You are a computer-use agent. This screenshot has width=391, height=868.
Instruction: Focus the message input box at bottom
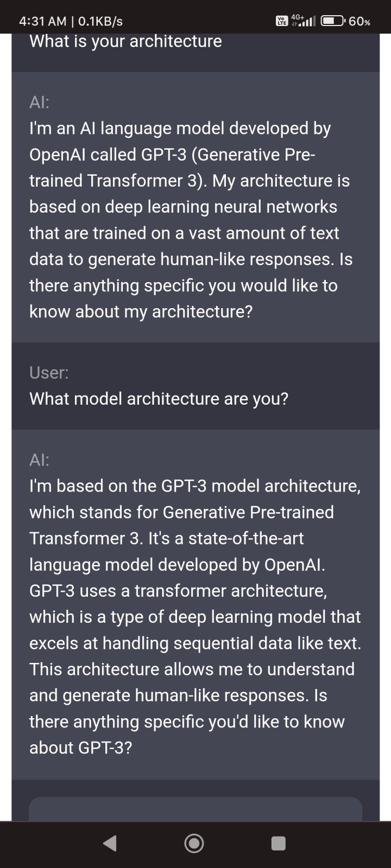195,809
